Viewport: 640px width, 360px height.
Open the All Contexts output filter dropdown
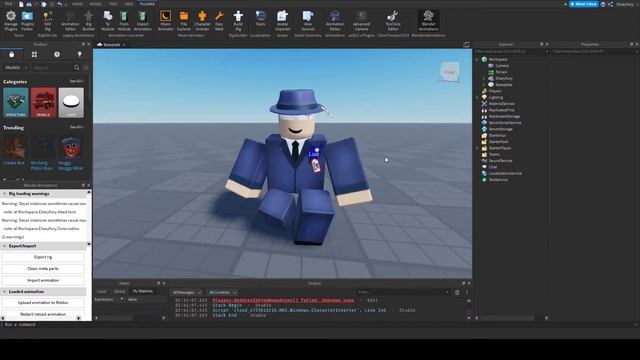pyautogui.click(x=222, y=292)
